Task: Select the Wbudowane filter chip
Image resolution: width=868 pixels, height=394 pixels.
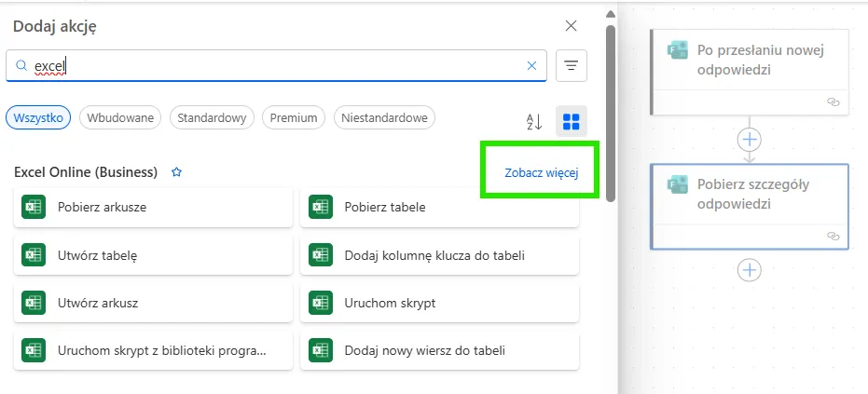Action: pyautogui.click(x=120, y=117)
